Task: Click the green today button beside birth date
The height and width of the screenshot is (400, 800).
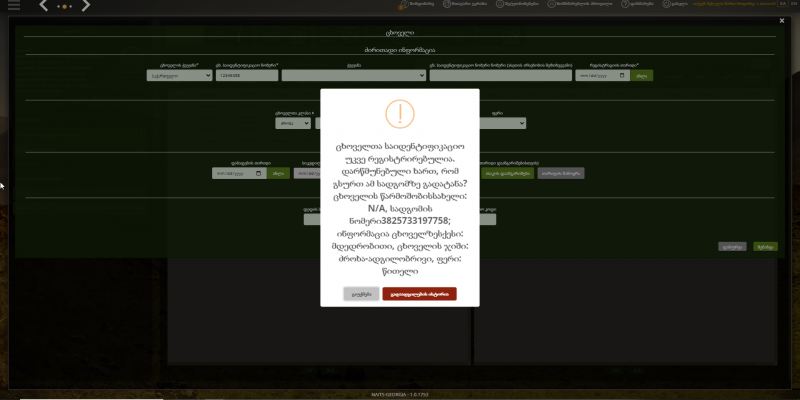Action: click(278, 173)
